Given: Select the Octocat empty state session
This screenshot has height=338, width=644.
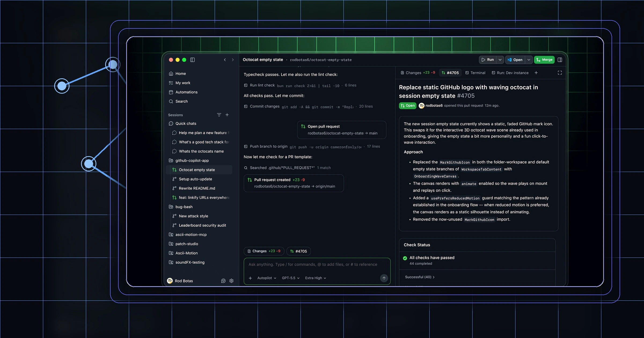Looking at the screenshot, I should 199,170.
